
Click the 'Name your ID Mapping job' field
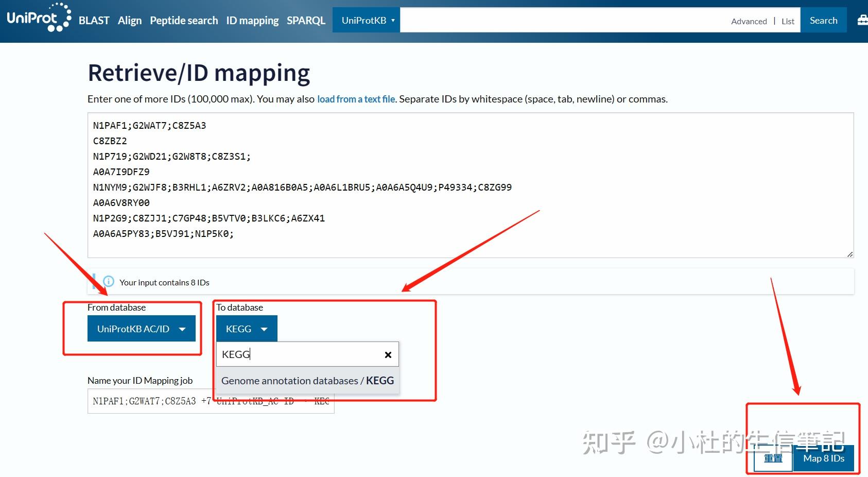coord(211,401)
